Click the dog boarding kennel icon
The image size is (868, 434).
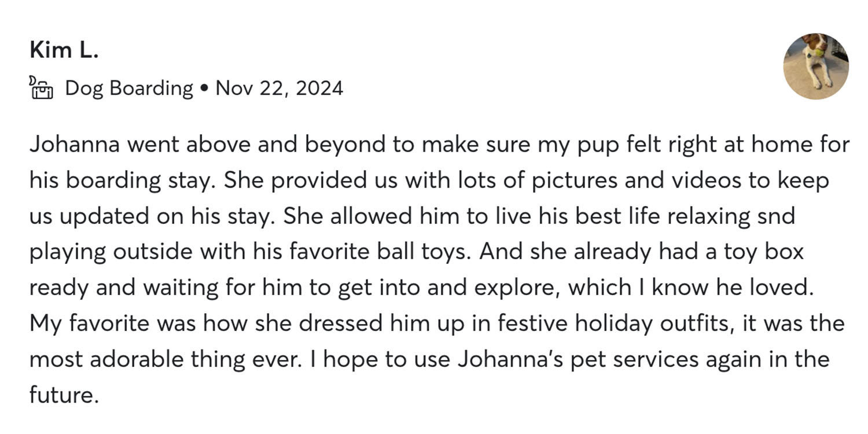[41, 89]
